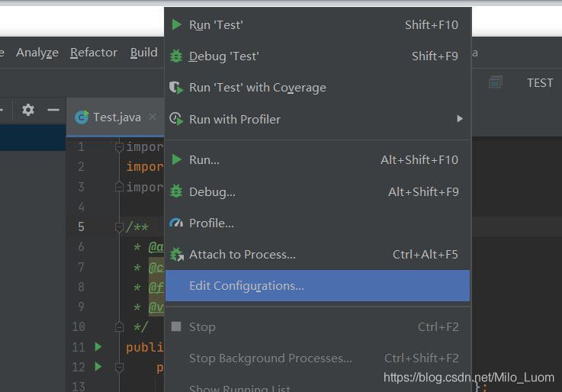Click the Debug 'Test' bug icon
562x392 pixels.
click(176, 56)
